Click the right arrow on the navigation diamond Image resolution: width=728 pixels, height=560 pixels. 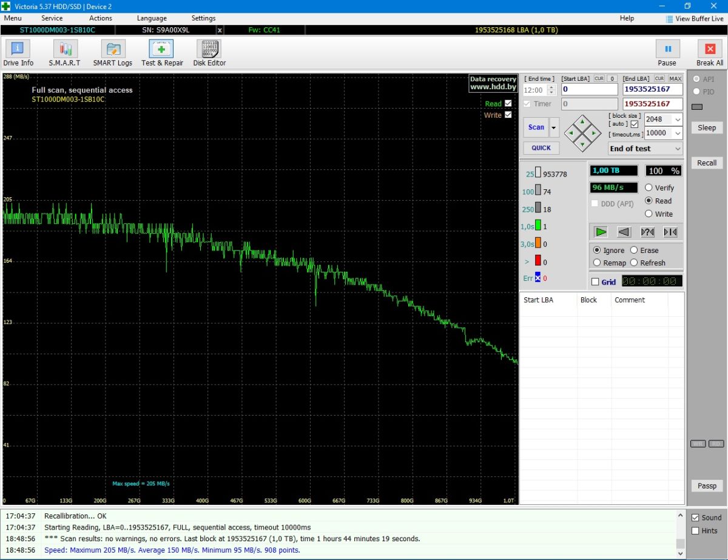click(x=594, y=133)
